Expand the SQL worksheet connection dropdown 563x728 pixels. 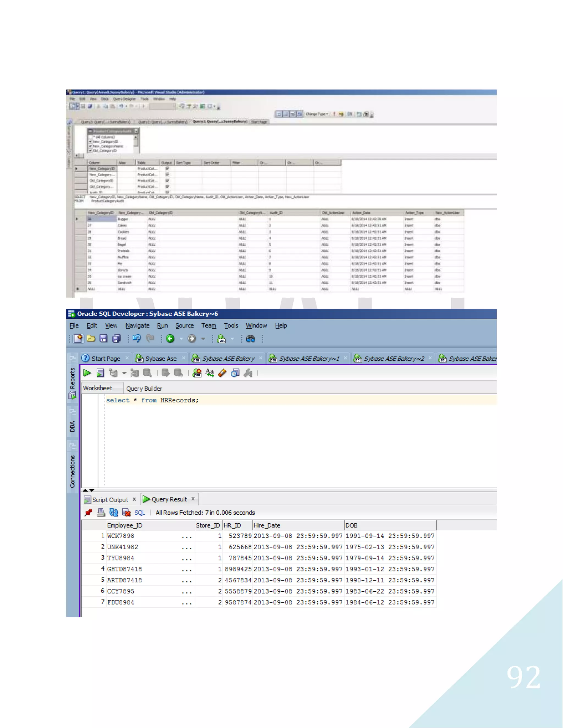pos(233,339)
